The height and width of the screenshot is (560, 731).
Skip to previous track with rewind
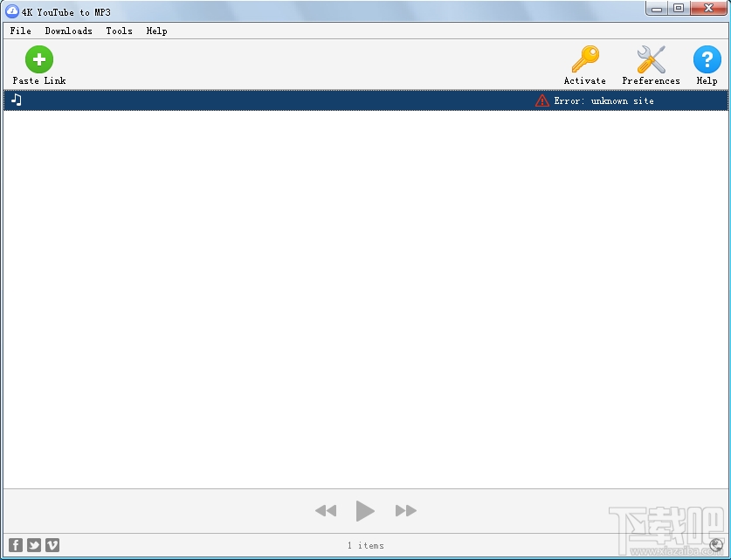click(x=326, y=510)
